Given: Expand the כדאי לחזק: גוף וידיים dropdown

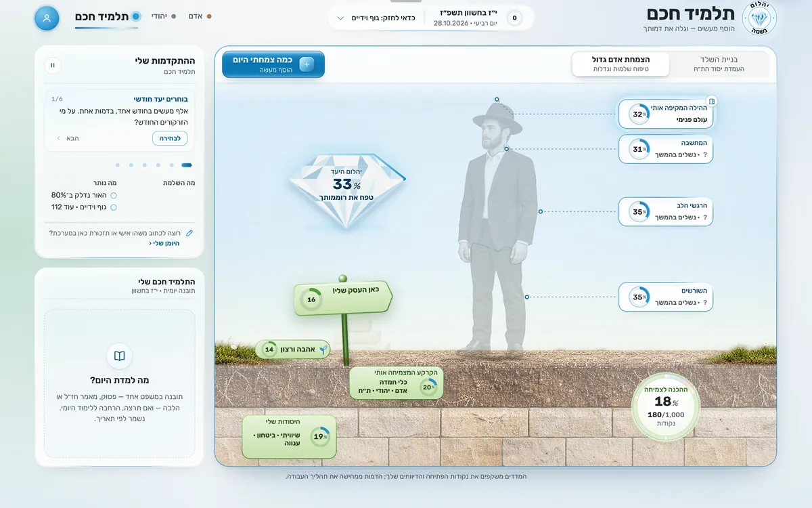Looking at the screenshot, I should [x=376, y=18].
